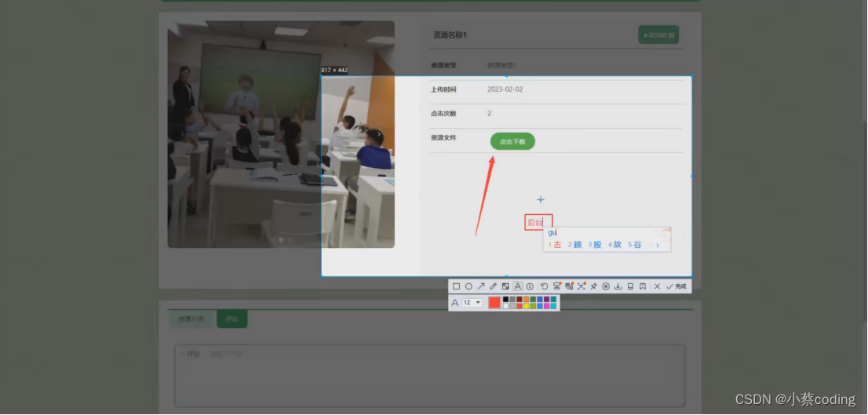Choose the cyan color swatch
The image size is (868, 415).
point(553,306)
